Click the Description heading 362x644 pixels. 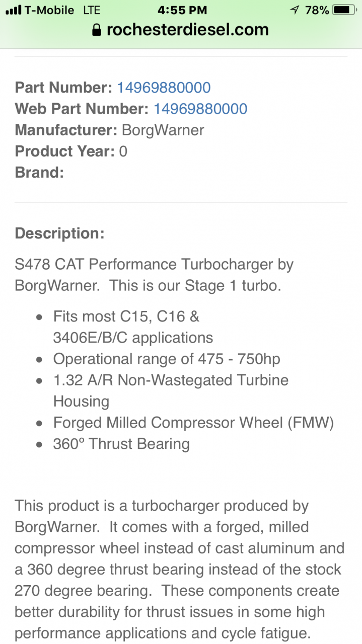(59, 233)
